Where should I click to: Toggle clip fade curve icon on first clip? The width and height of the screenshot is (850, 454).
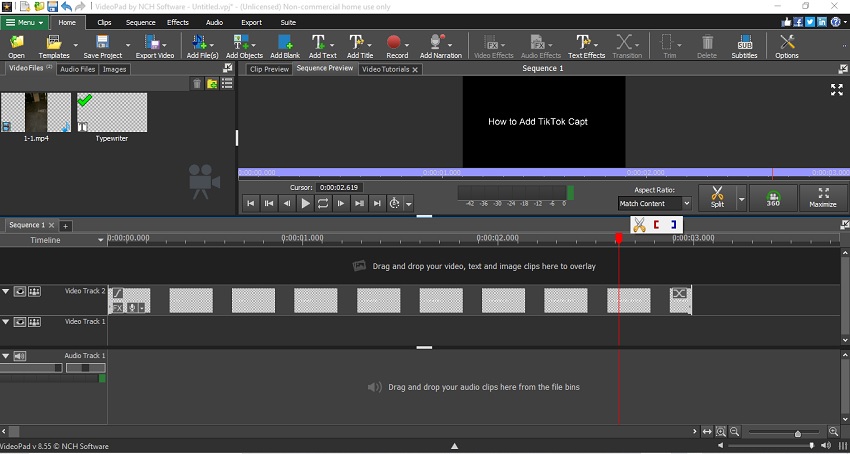(x=118, y=293)
